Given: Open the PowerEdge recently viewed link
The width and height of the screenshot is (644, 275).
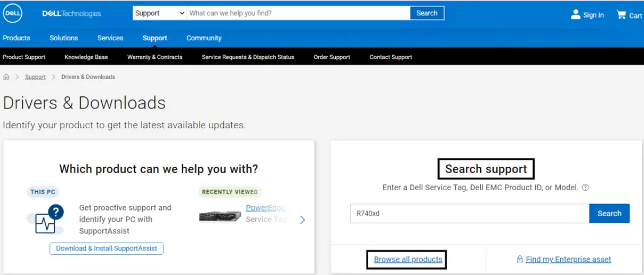Looking at the screenshot, I should [x=267, y=208].
